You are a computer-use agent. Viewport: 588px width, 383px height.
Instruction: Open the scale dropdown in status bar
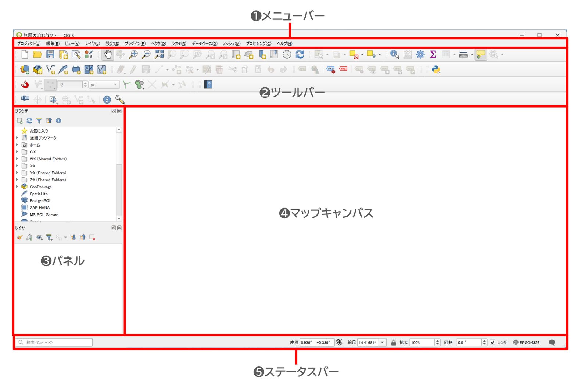pos(383,343)
